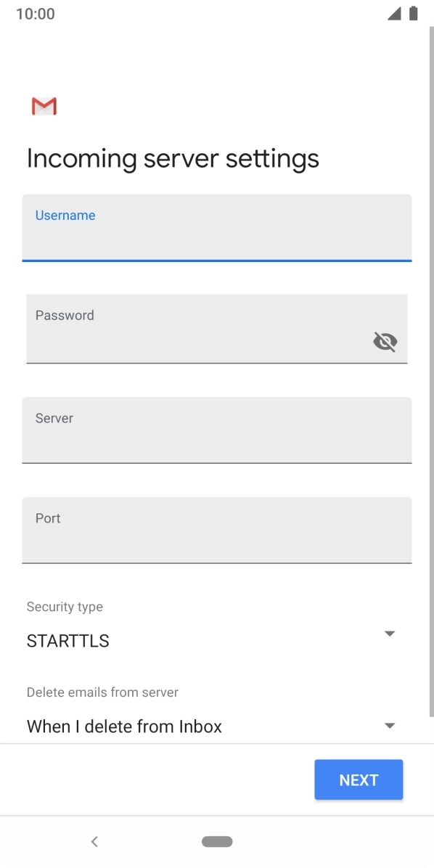Viewport: 434px width, 868px height.
Task: Click the battery indicator in the status bar
Action: point(415,12)
